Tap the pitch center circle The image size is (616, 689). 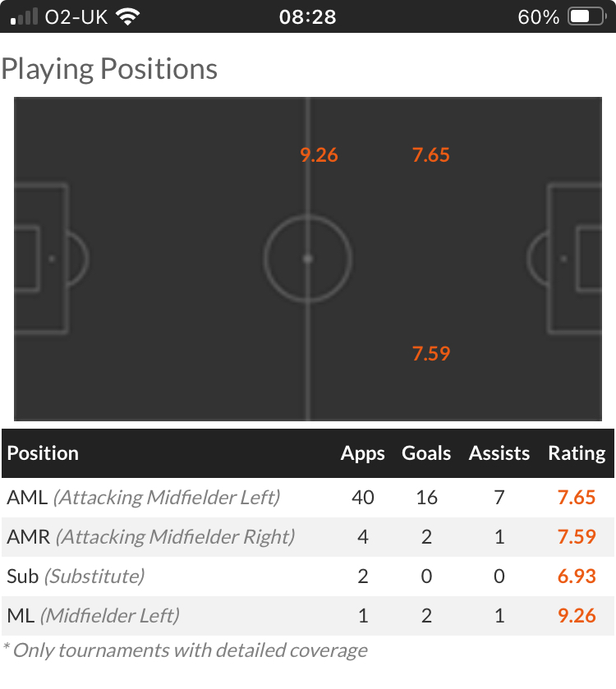click(x=307, y=259)
